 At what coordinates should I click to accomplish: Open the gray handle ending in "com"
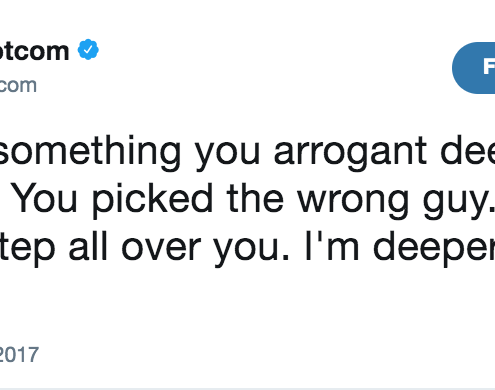tap(18, 85)
